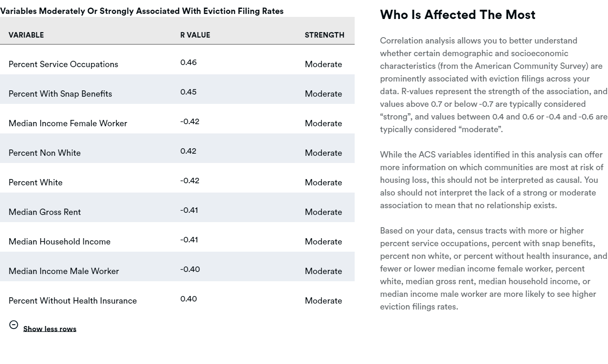
Task: Click the -0.40 R value cell
Action: point(190,269)
